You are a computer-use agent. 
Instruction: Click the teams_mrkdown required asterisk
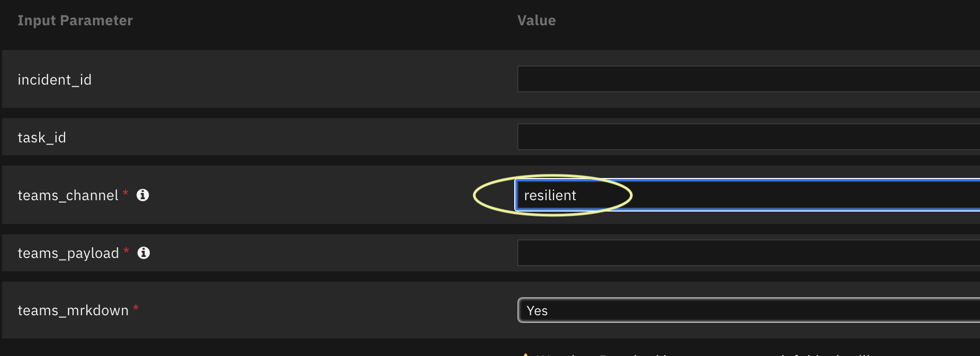click(x=136, y=309)
